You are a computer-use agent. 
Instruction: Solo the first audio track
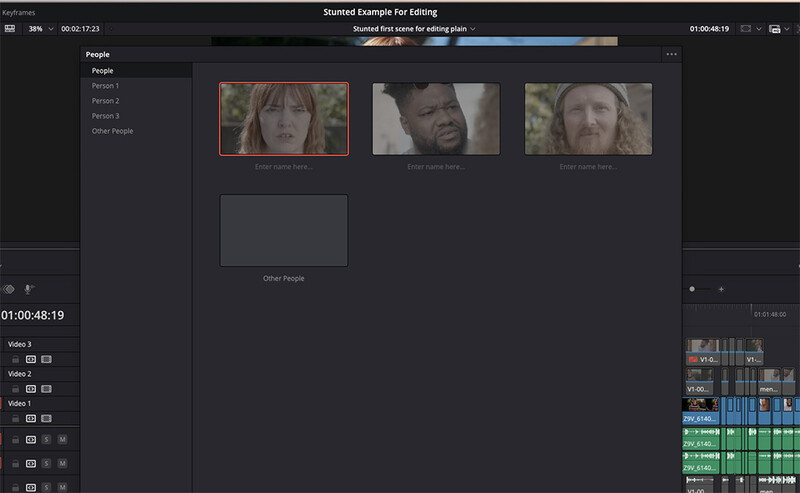coord(46,439)
